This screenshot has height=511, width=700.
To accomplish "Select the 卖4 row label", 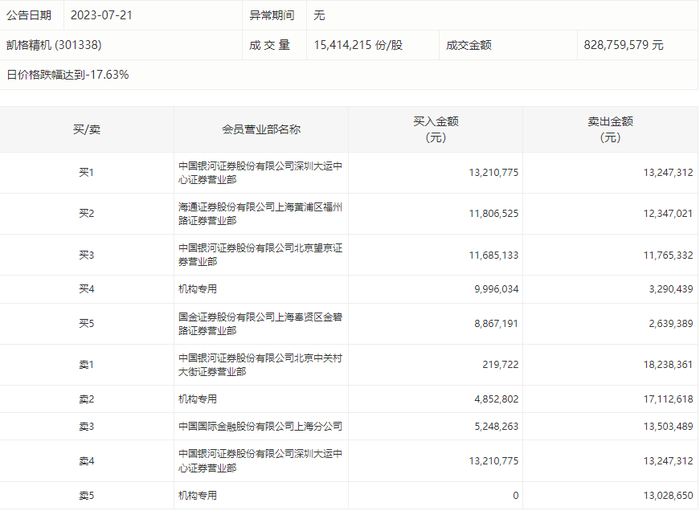I will click(x=87, y=461).
